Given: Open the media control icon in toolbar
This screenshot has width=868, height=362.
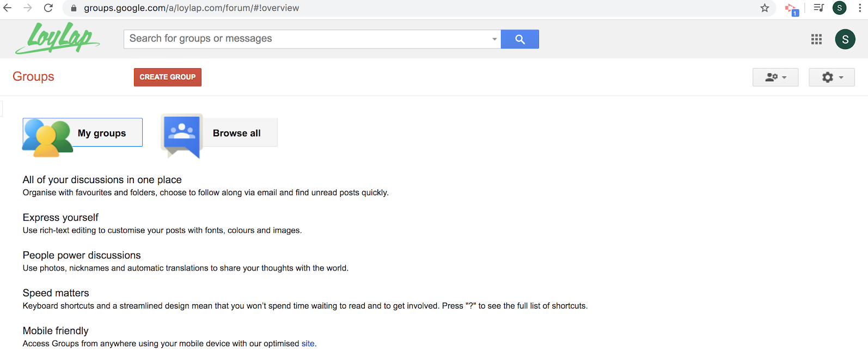Looking at the screenshot, I should pyautogui.click(x=818, y=8).
